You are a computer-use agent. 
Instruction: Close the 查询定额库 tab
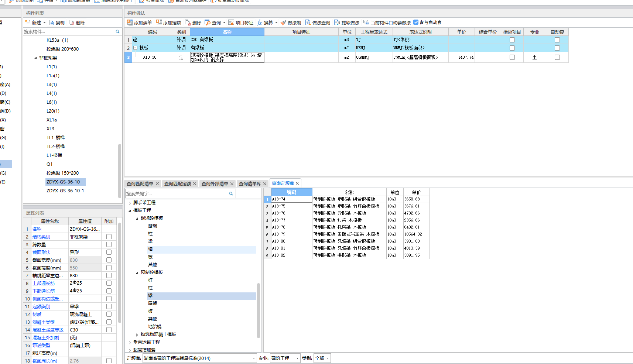pos(297,183)
